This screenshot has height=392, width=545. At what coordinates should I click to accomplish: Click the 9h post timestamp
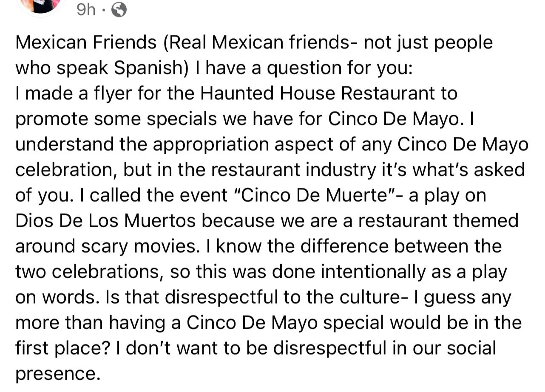pyautogui.click(x=86, y=10)
